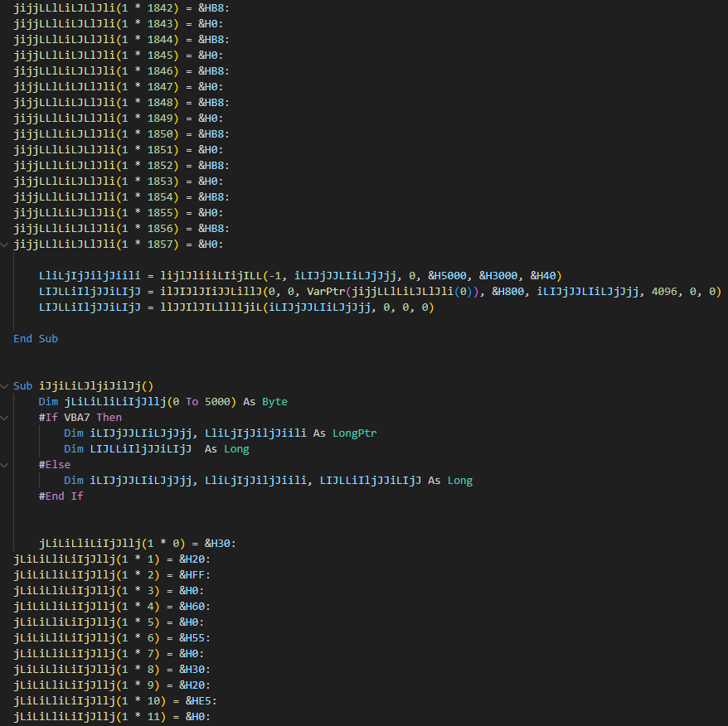Click index 11 in last line
Image resolution: width=728 pixels, height=726 pixels.
pos(153,717)
